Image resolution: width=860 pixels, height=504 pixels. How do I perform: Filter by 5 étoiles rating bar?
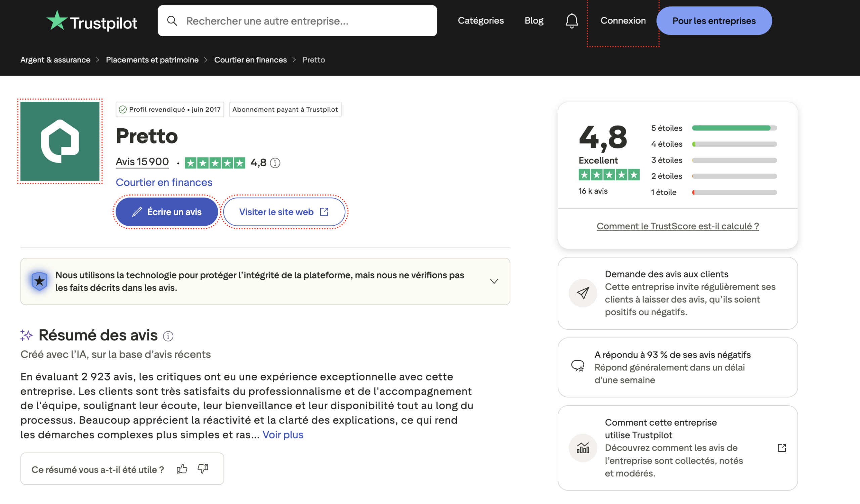(714, 128)
